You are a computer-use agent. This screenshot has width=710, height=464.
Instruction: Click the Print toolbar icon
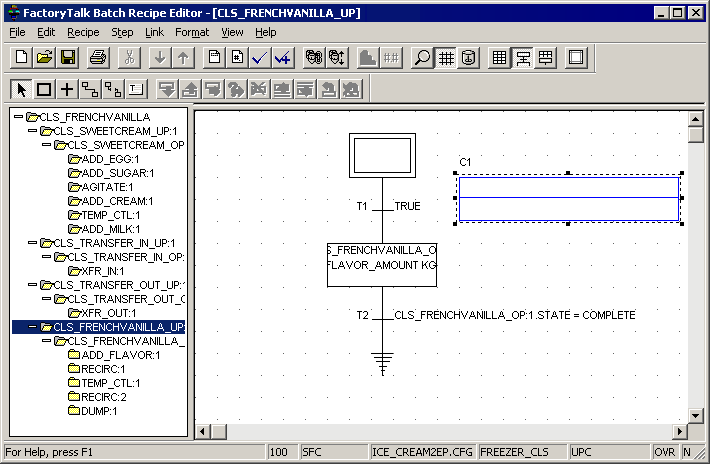(x=98, y=58)
